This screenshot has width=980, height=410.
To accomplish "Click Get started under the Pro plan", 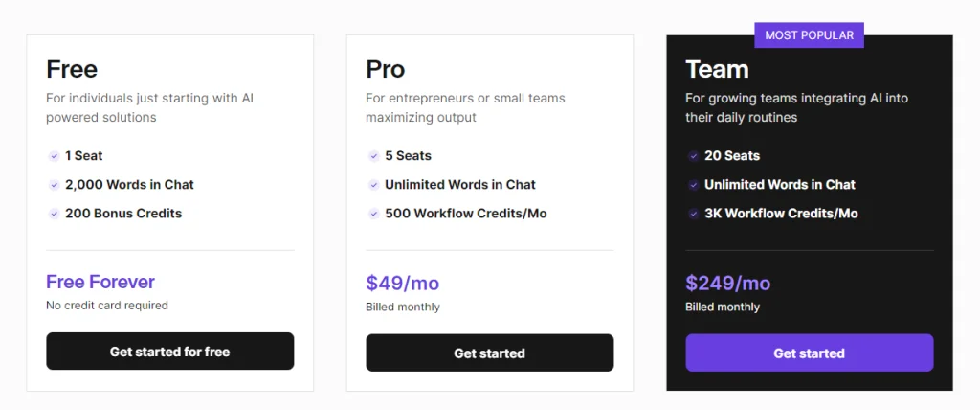I will (x=489, y=353).
